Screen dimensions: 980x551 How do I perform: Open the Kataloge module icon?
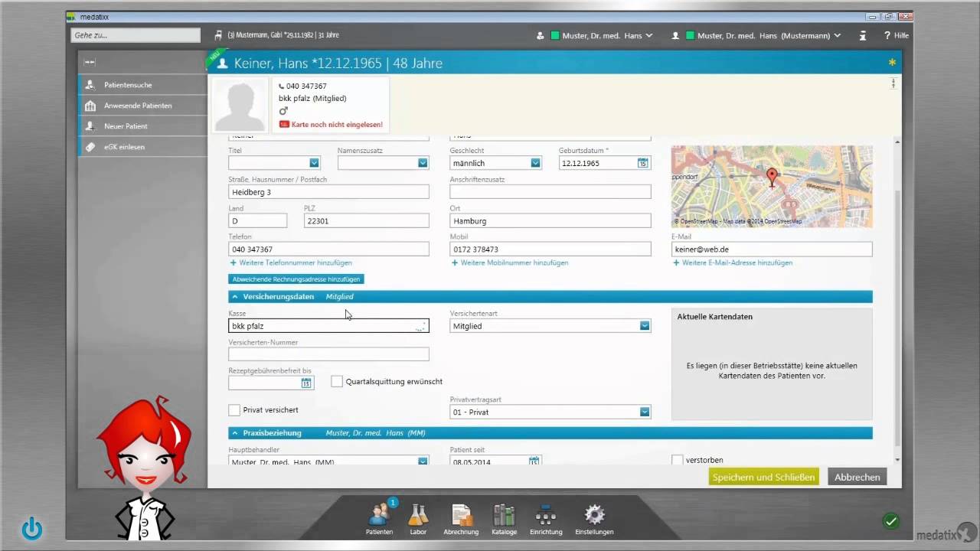click(x=504, y=518)
